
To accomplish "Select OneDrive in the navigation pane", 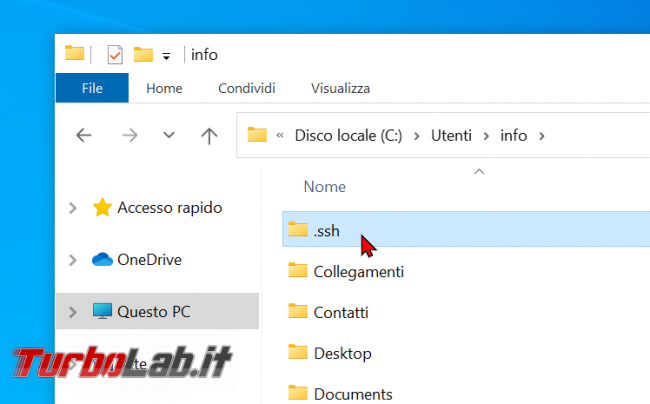I will click(149, 260).
